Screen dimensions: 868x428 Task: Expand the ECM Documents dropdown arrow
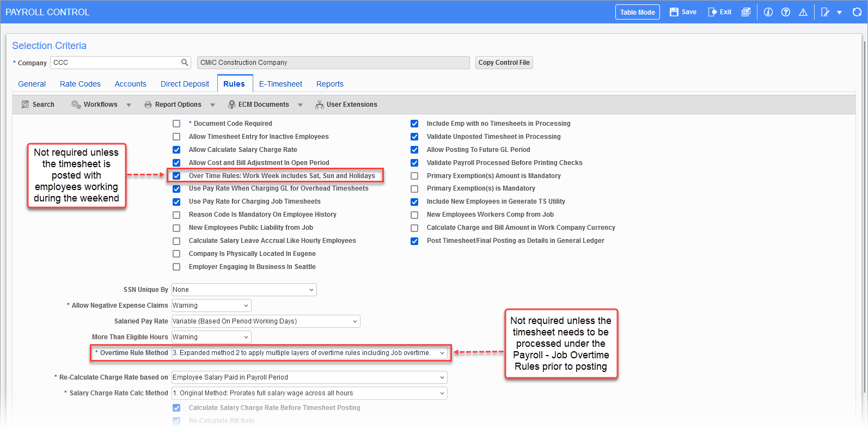(301, 105)
